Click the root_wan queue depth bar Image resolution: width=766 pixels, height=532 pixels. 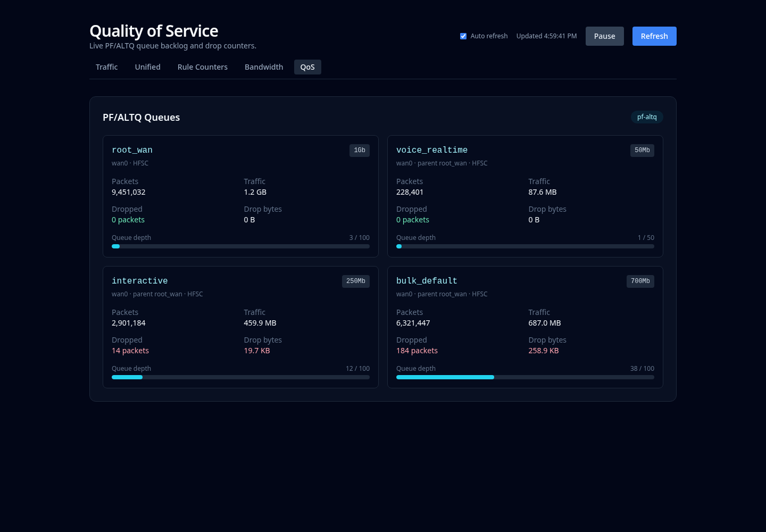pos(240,246)
